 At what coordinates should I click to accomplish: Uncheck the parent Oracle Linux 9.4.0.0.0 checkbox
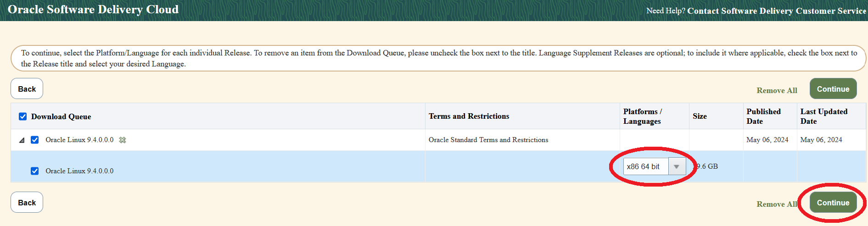(34, 140)
